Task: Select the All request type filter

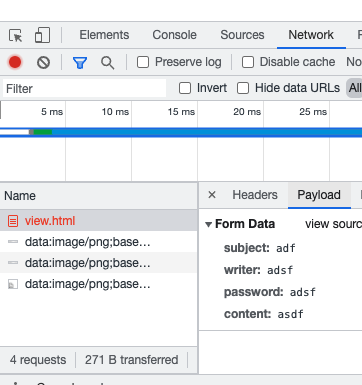Action: (x=354, y=88)
